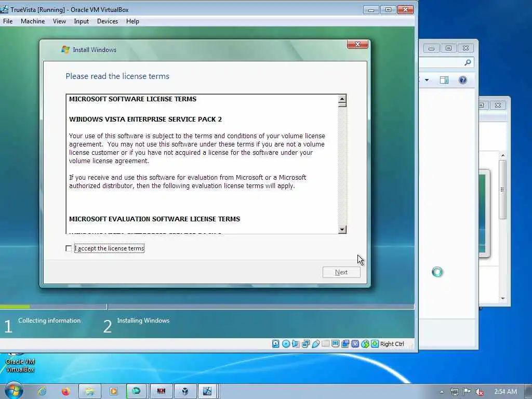Screen dimensions: 532x399
Task: Click the keyboard capture green arrow icon
Action: coord(375,344)
